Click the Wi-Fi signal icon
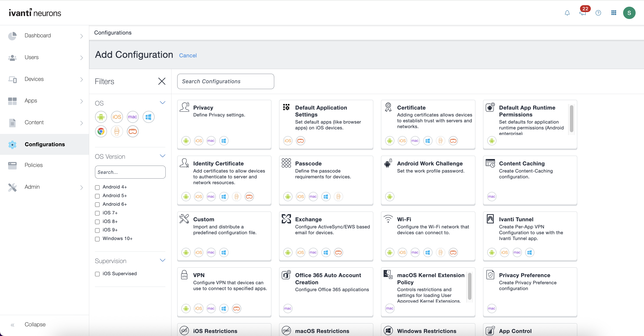The image size is (644, 336). pos(388,219)
